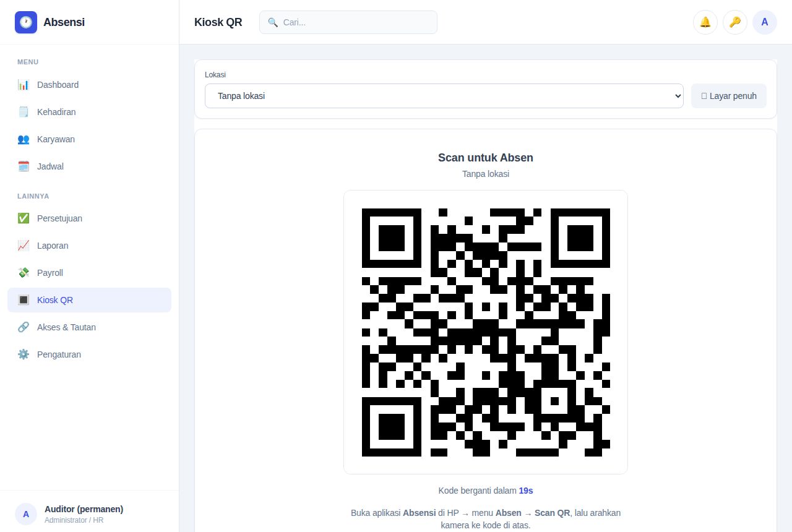This screenshot has height=532, width=792.
Task: Click the Payroll money icon
Action: click(x=24, y=273)
